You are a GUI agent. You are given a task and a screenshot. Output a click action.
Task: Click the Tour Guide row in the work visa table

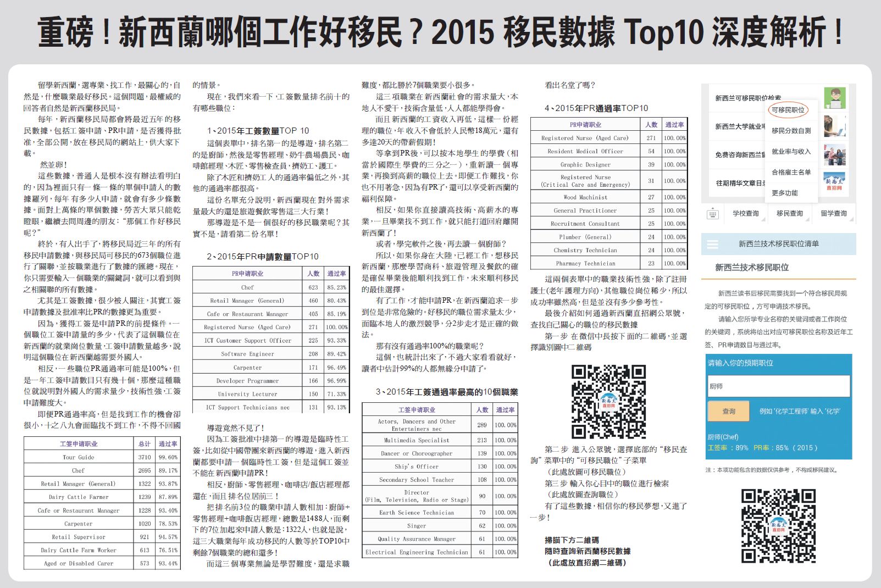tap(102, 457)
